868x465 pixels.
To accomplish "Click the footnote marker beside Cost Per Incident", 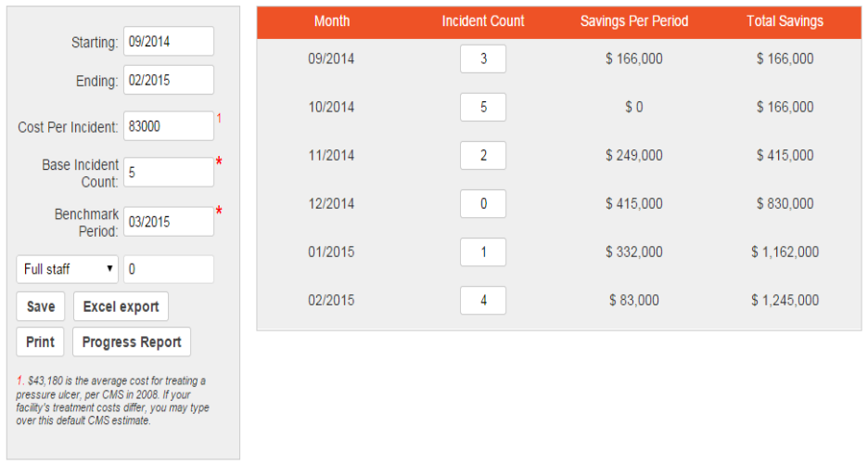I will pyautogui.click(x=219, y=118).
